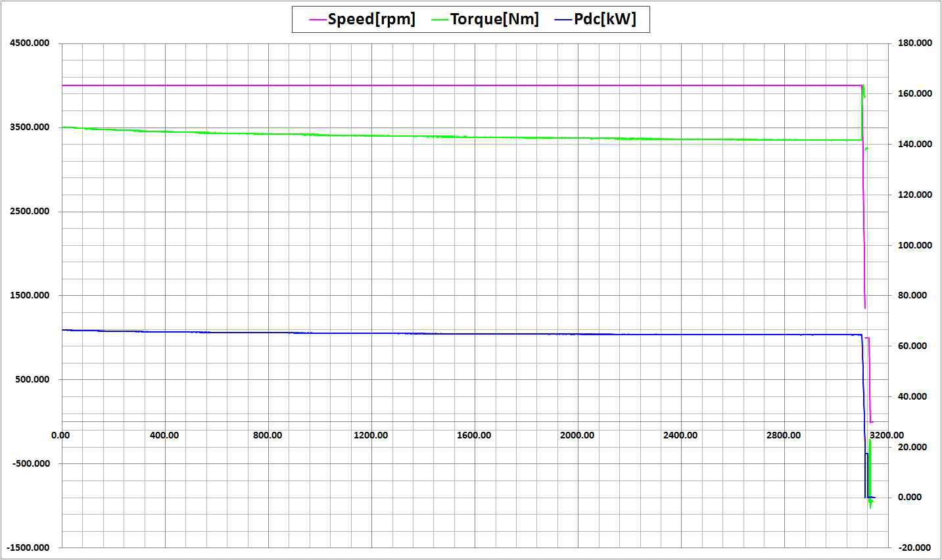Click the blue Pdc legend line marker
The image size is (942, 560).
[x=565, y=20]
